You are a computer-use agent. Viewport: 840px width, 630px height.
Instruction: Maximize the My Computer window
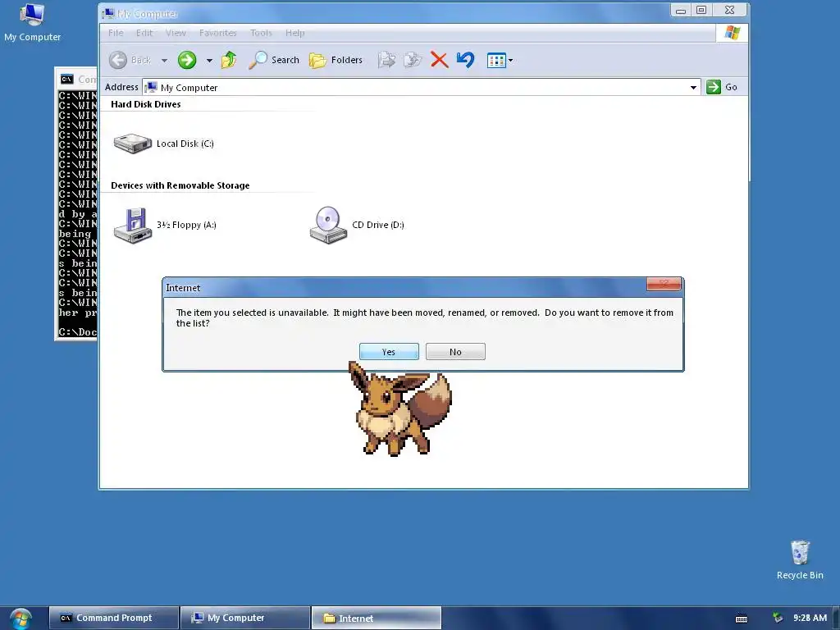click(x=701, y=10)
